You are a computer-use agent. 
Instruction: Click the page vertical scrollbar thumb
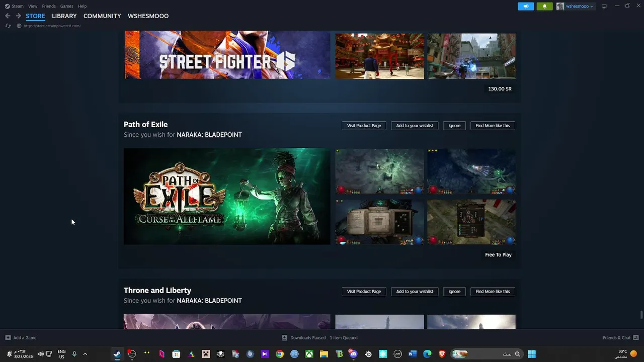[x=641, y=315]
